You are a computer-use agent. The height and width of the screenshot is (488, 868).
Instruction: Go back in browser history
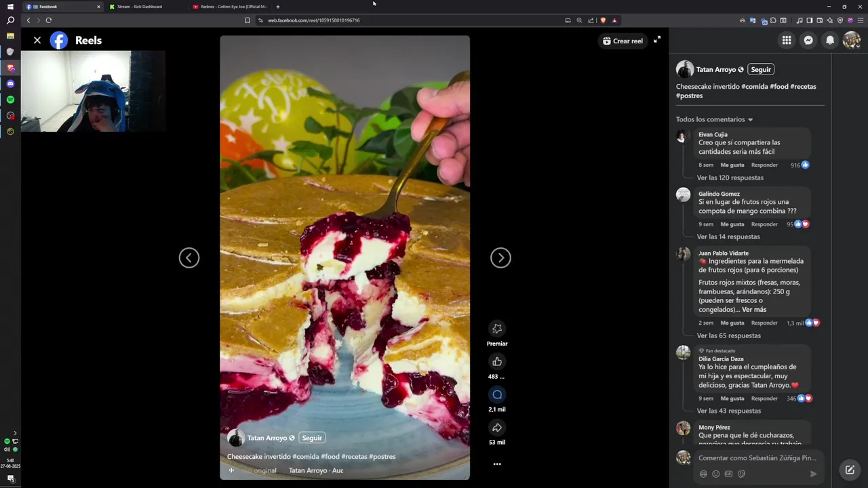point(28,20)
